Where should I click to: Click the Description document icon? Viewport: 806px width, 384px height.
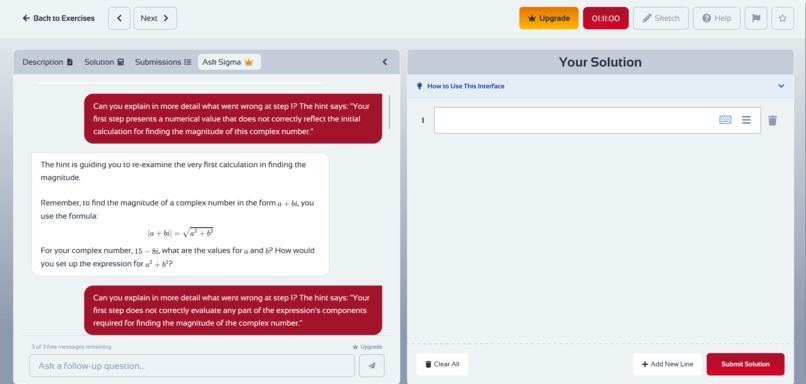pyautogui.click(x=70, y=62)
